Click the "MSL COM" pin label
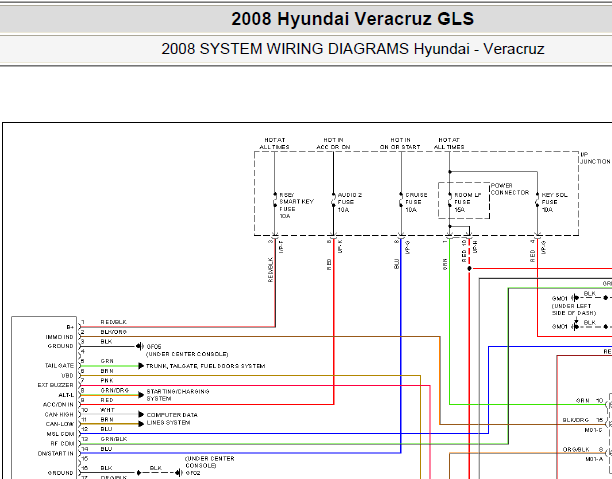The image size is (612, 479). (x=60, y=434)
